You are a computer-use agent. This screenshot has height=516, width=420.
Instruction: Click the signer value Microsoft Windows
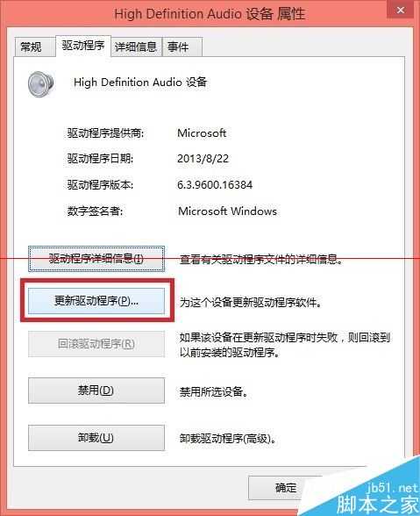point(227,211)
